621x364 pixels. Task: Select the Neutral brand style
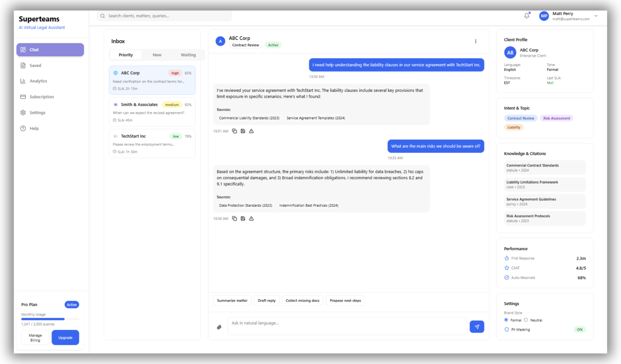pyautogui.click(x=526, y=320)
